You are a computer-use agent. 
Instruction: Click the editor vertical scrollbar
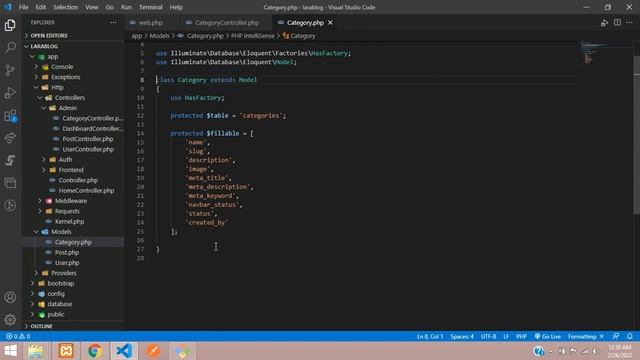(x=636, y=135)
